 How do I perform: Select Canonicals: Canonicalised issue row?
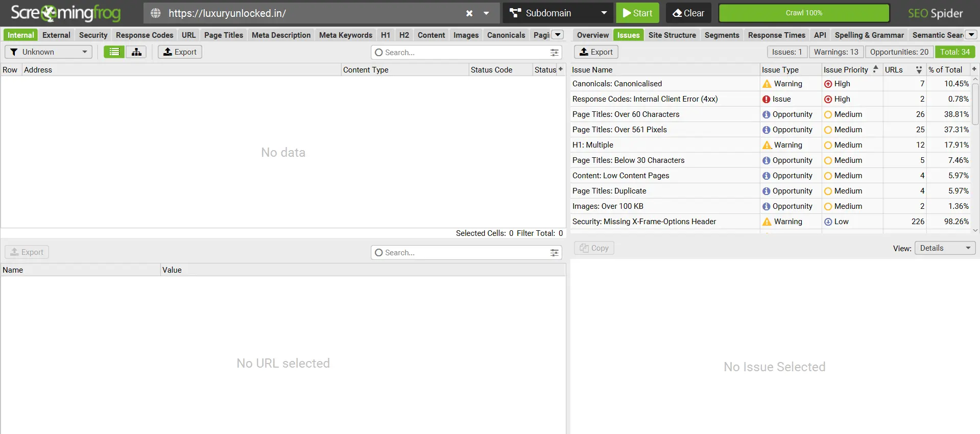[771, 84]
